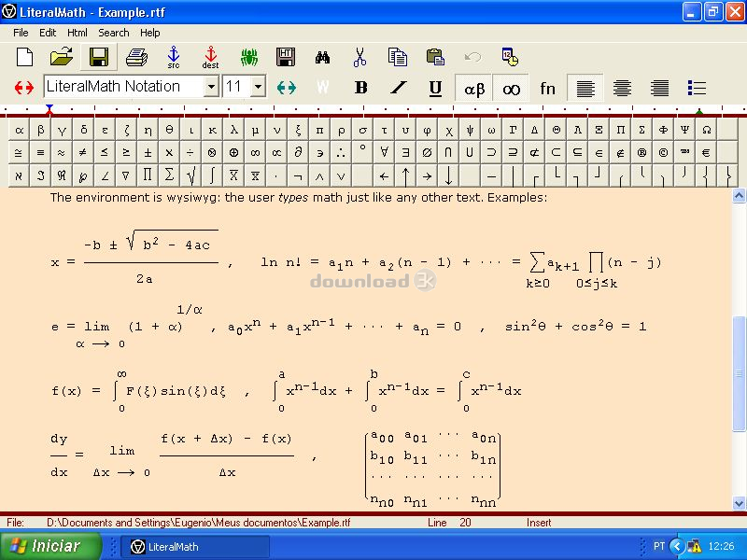This screenshot has width=747, height=560.
Task: Click the PT language indicator
Action: pyautogui.click(x=658, y=546)
